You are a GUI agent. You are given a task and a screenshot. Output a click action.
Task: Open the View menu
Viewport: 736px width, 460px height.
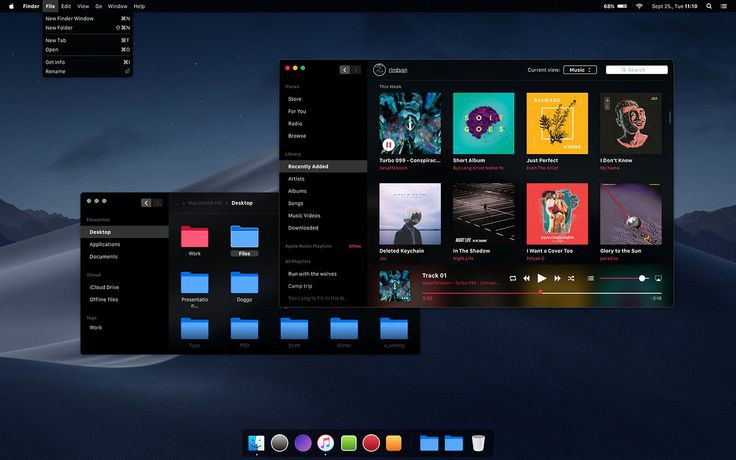(83, 6)
